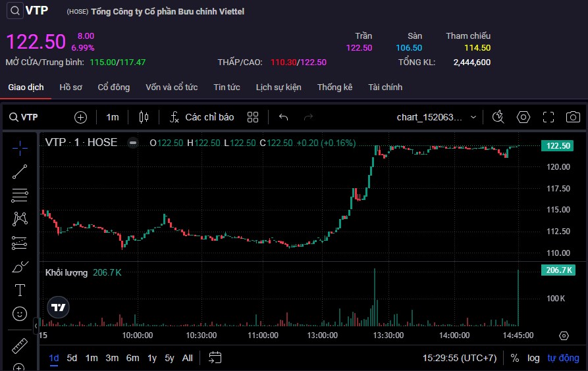Select the ruler measure tool

point(20,345)
